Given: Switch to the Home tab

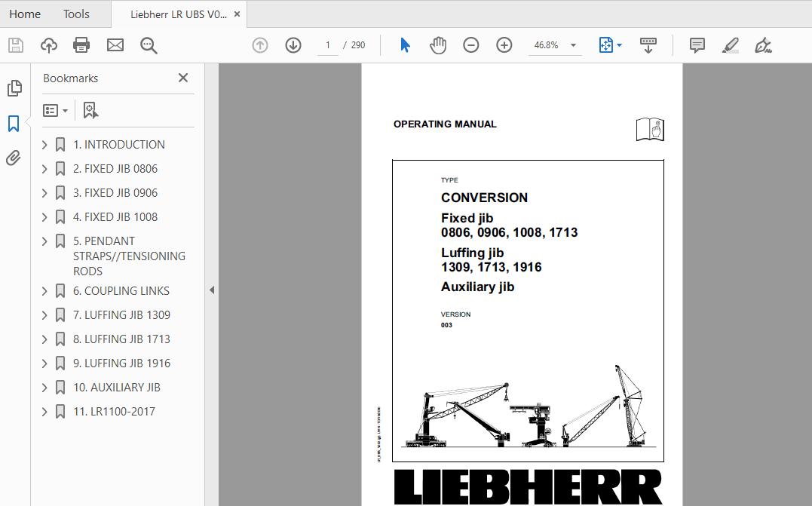Looking at the screenshot, I should click(x=25, y=14).
